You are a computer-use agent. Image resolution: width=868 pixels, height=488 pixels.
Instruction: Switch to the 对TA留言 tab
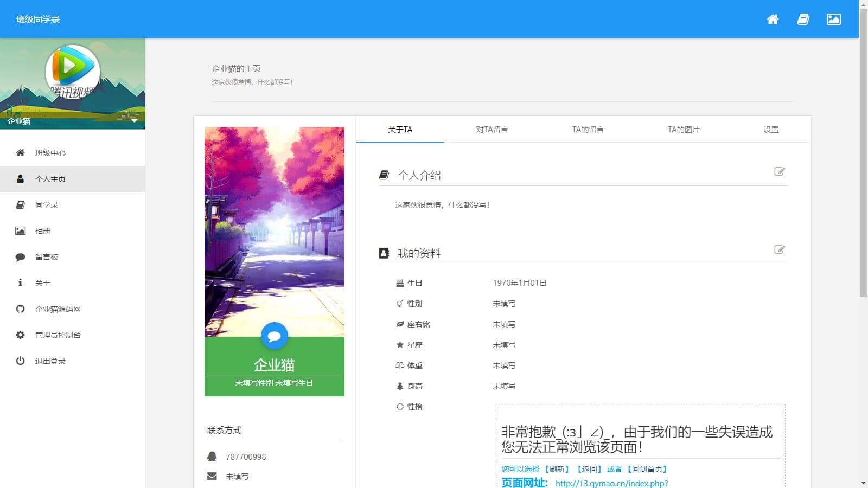[x=491, y=130]
